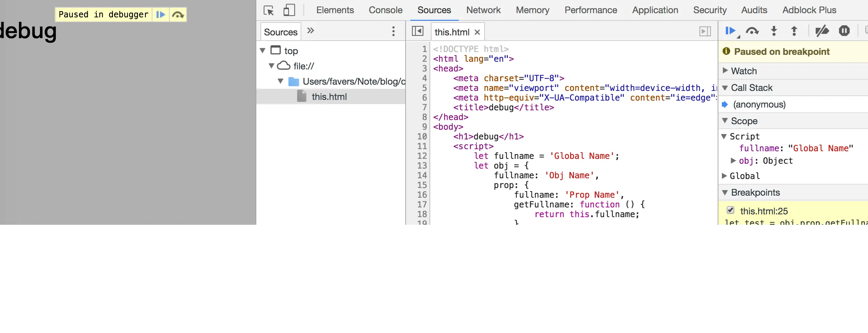Switch to the Audits tab
The width and height of the screenshot is (868, 333).
coord(754,10)
